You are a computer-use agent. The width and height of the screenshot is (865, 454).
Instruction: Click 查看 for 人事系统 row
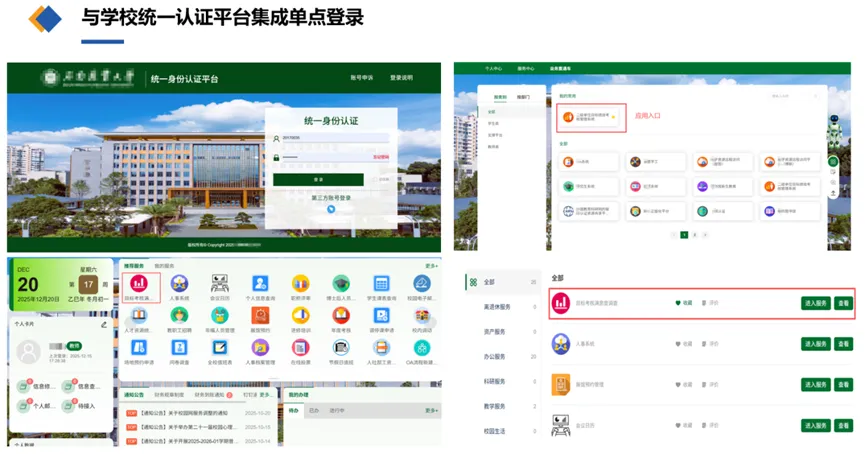(843, 344)
